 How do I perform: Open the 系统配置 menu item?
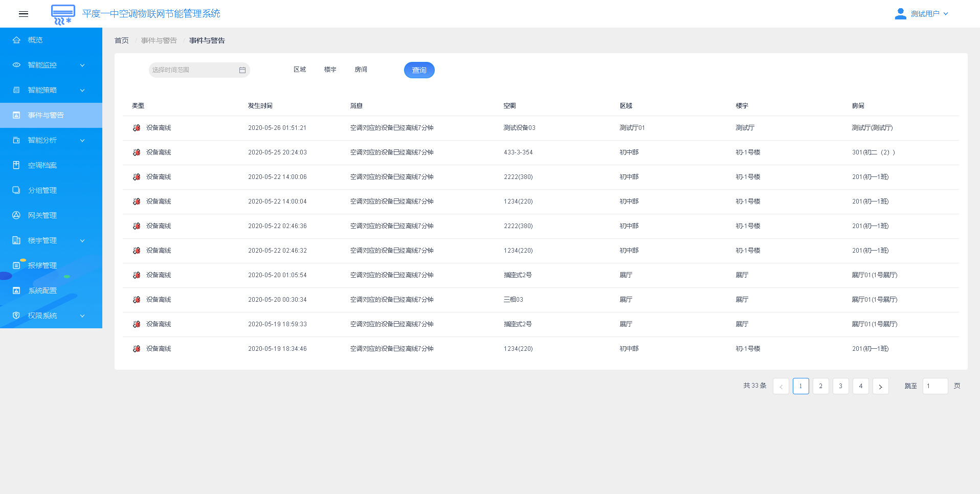click(x=42, y=290)
